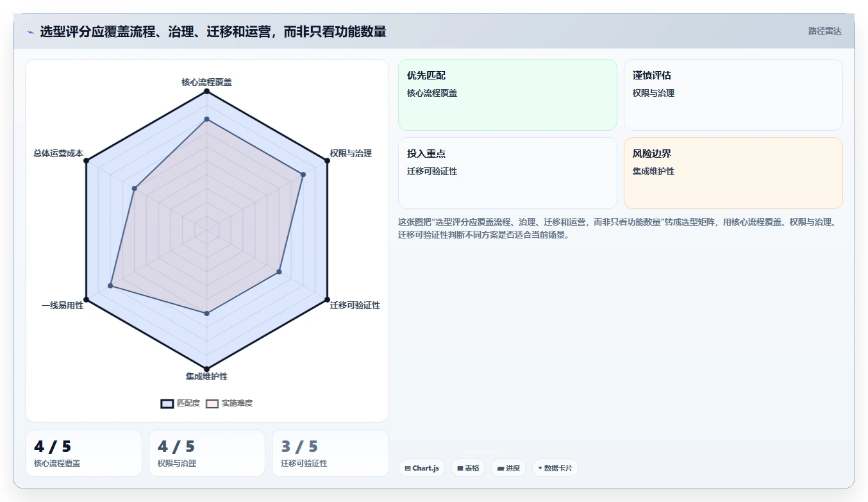
Task: Click the outer 匹配度 point at 权限与治理 vertex
Action: pyautogui.click(x=327, y=161)
